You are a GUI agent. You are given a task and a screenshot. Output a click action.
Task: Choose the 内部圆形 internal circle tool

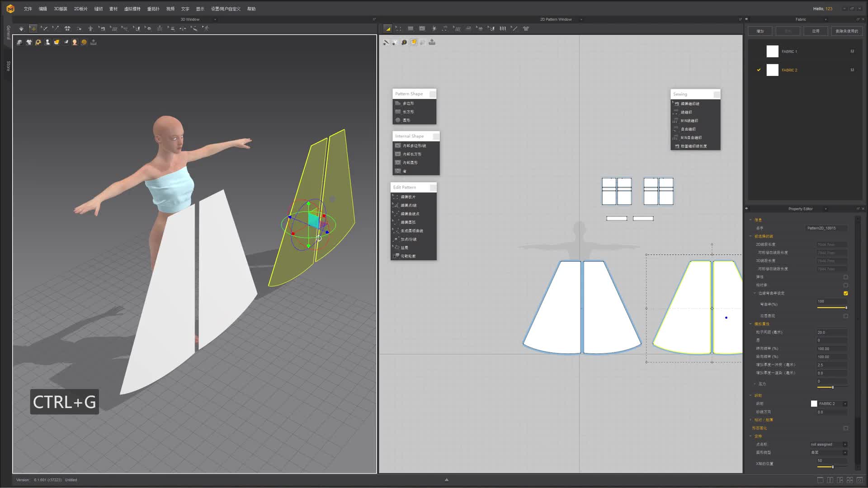(x=410, y=163)
